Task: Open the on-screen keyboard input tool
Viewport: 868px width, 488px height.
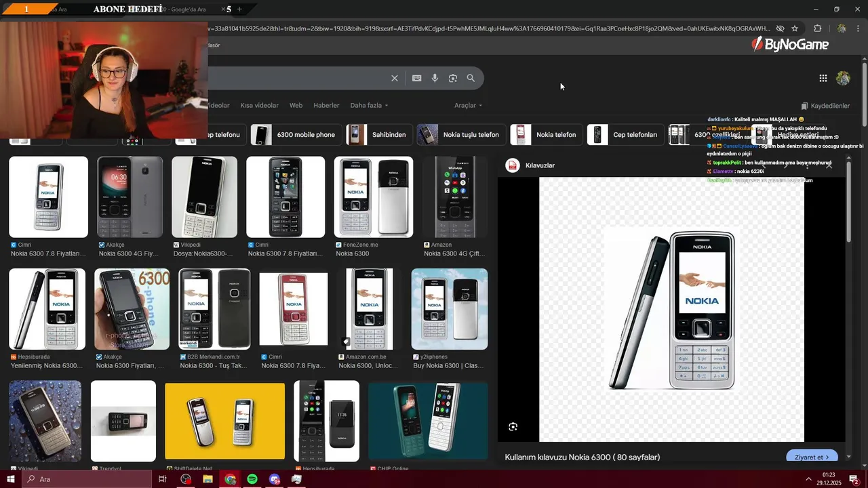Action: point(417,78)
